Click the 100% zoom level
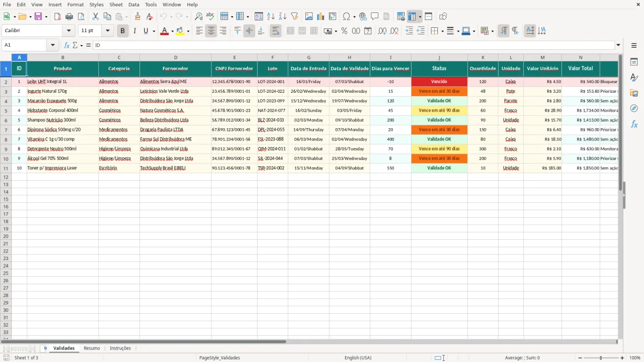Image resolution: width=644 pixels, height=362 pixels. tap(635, 358)
